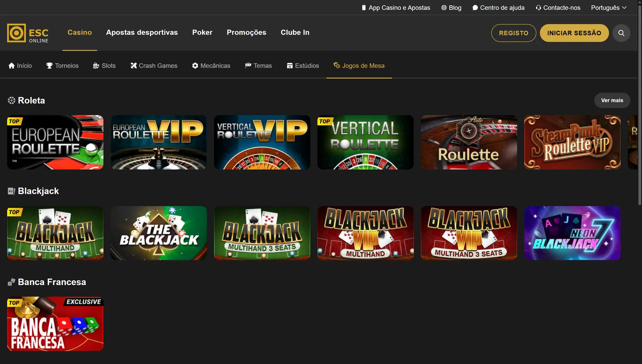
Task: Click the roulette wheel icon beside Roleta
Action: (11, 100)
